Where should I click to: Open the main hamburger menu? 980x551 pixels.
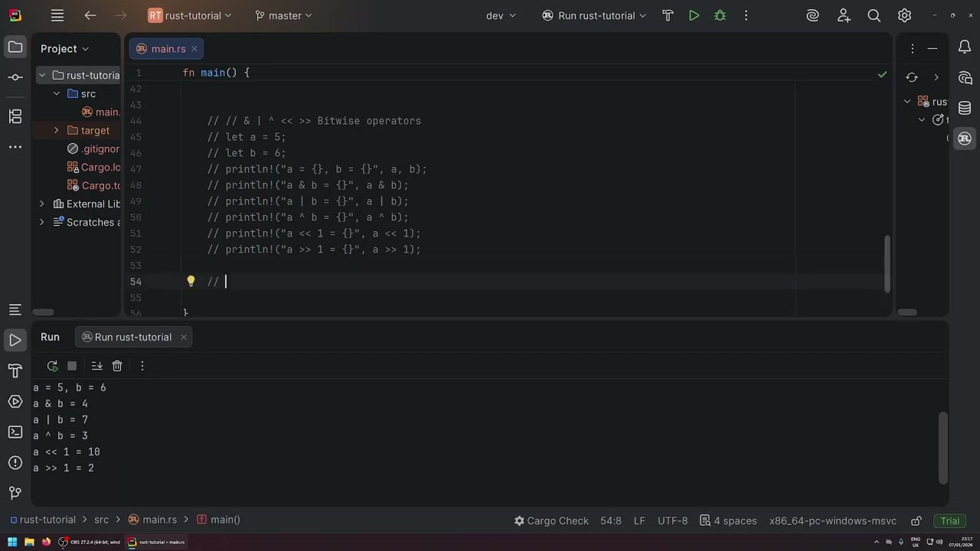click(x=57, y=15)
